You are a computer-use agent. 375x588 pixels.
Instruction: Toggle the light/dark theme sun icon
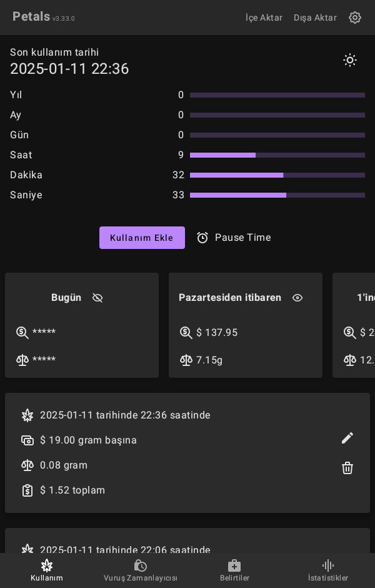[350, 60]
